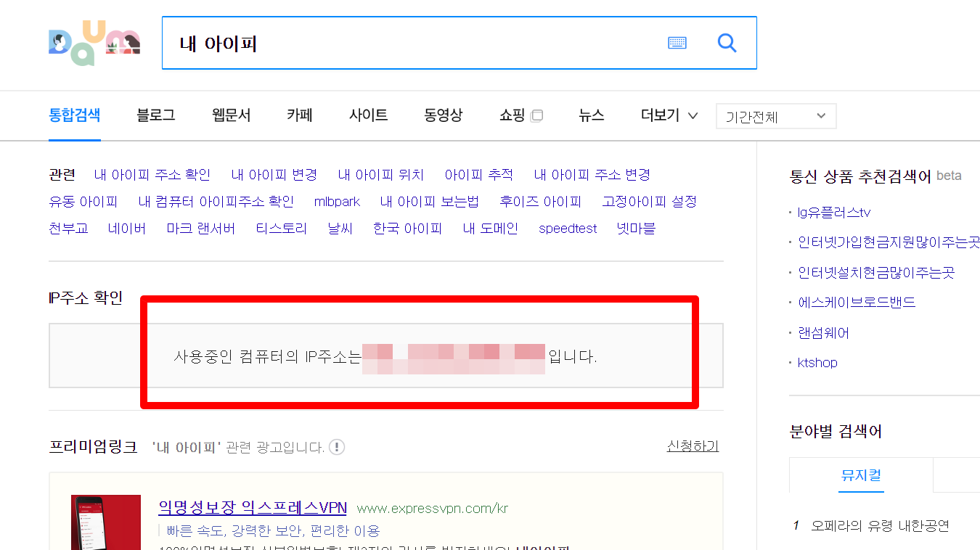Image resolution: width=980 pixels, height=550 pixels.
Task: Click the www.expressvpn.com/kr URL
Action: pos(433,508)
